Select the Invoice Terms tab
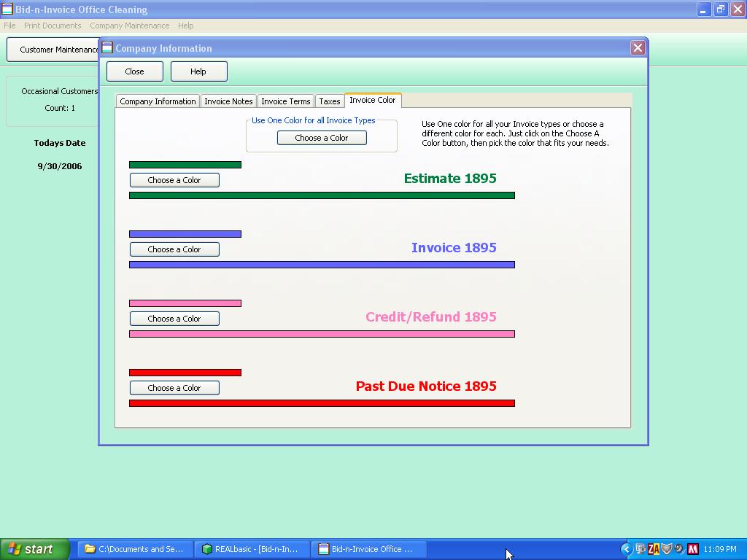The image size is (747, 560). [285, 101]
